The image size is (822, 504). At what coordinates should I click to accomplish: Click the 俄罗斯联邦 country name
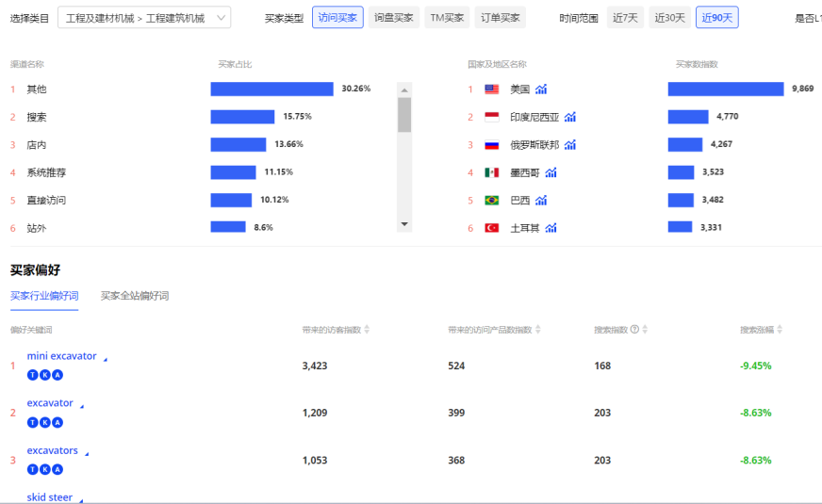534,144
